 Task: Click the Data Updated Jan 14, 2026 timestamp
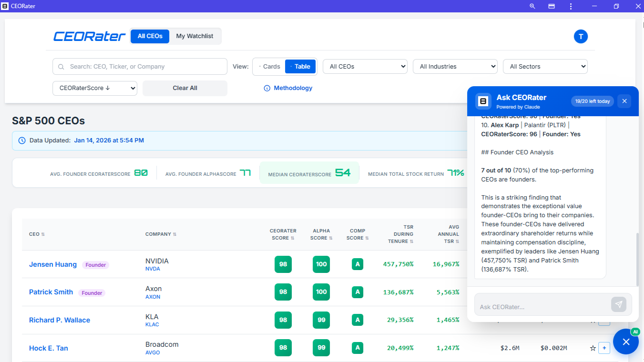click(109, 141)
